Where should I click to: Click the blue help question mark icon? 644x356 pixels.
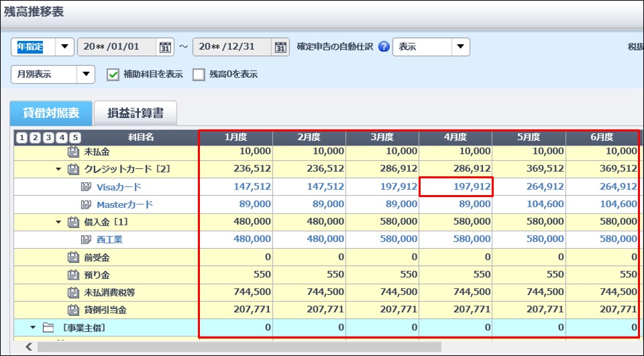[x=384, y=47]
